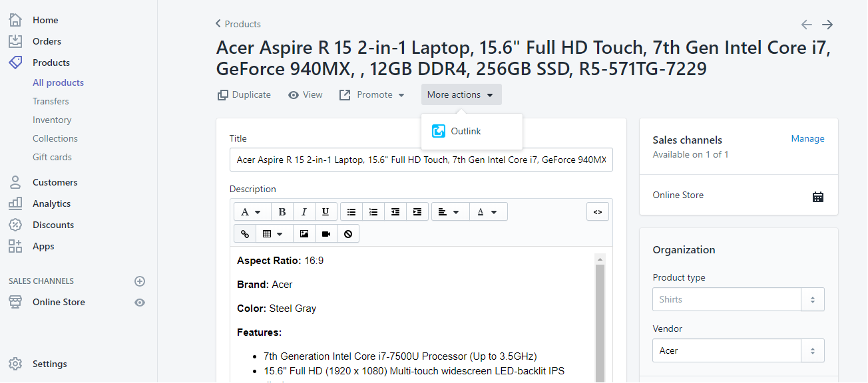The width and height of the screenshot is (868, 383).
Task: Open the insert table dropdown
Action: pos(273,234)
